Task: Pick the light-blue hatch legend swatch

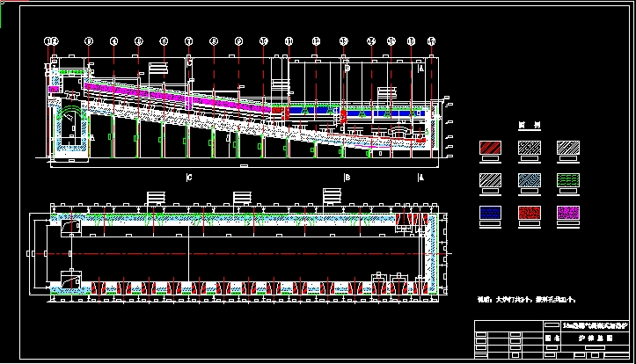Action: pos(530,180)
